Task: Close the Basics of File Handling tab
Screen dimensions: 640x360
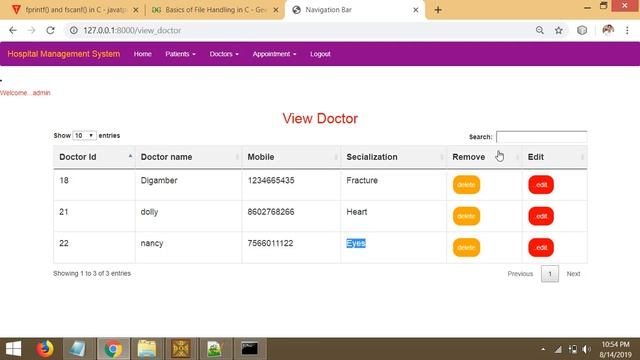Action: 276,10
